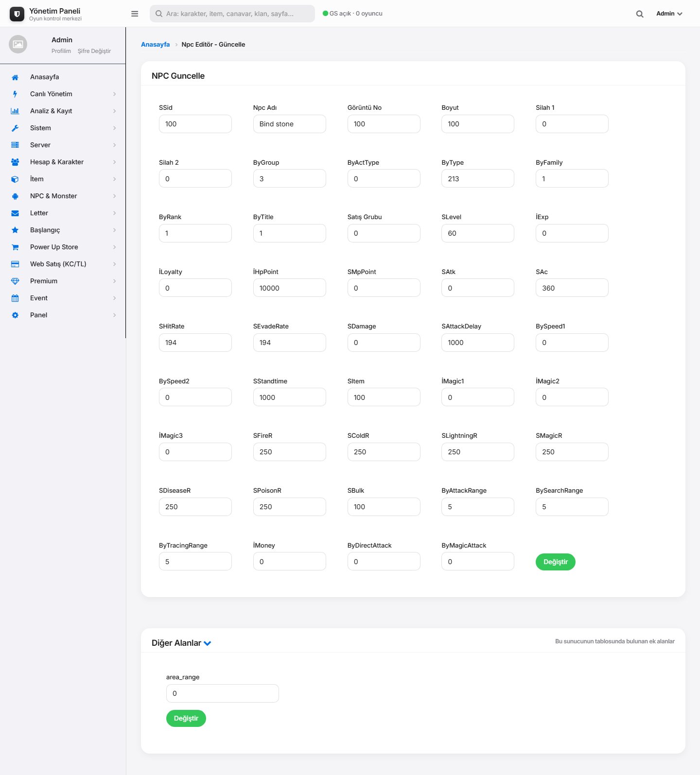The image size is (700, 775).
Task: Collapse the Diğer Alanlar section arrow
Action: point(208,643)
